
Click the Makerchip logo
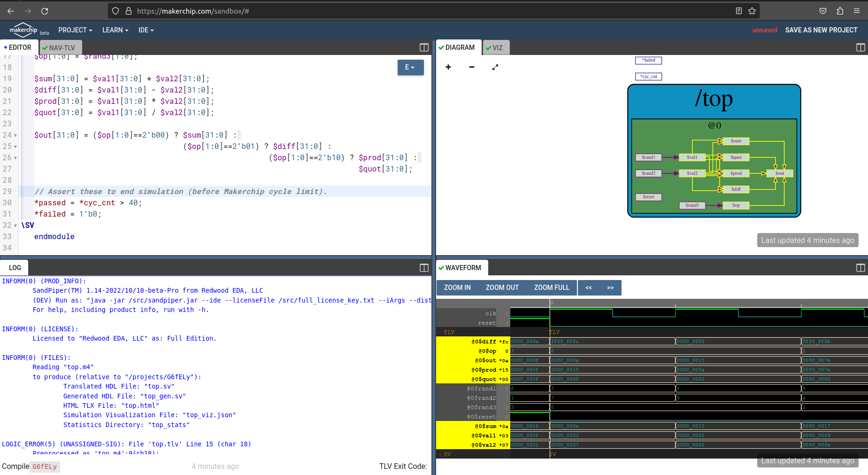coord(23,30)
